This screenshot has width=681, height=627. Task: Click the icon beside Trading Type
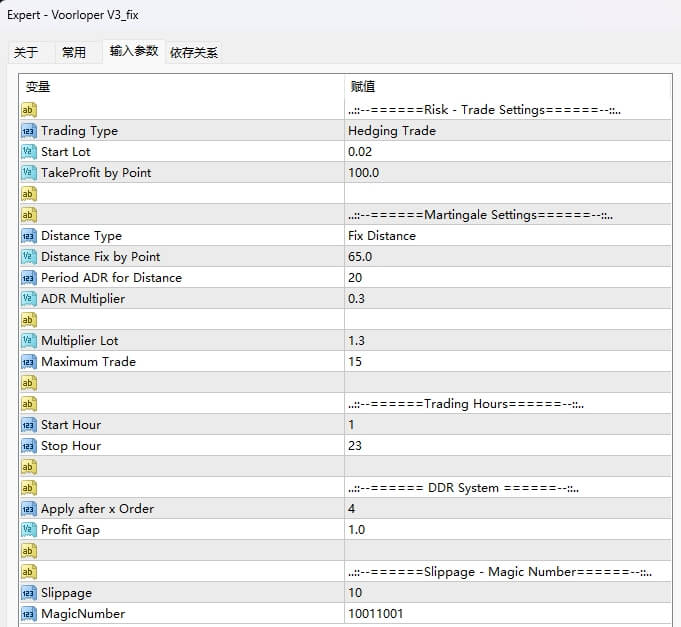(x=29, y=131)
